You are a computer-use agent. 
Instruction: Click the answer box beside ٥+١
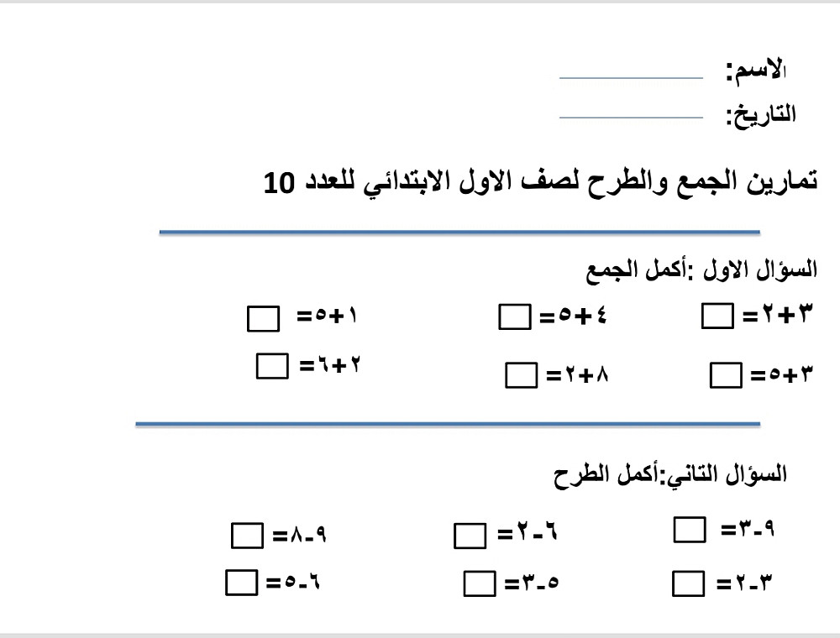click(x=264, y=319)
